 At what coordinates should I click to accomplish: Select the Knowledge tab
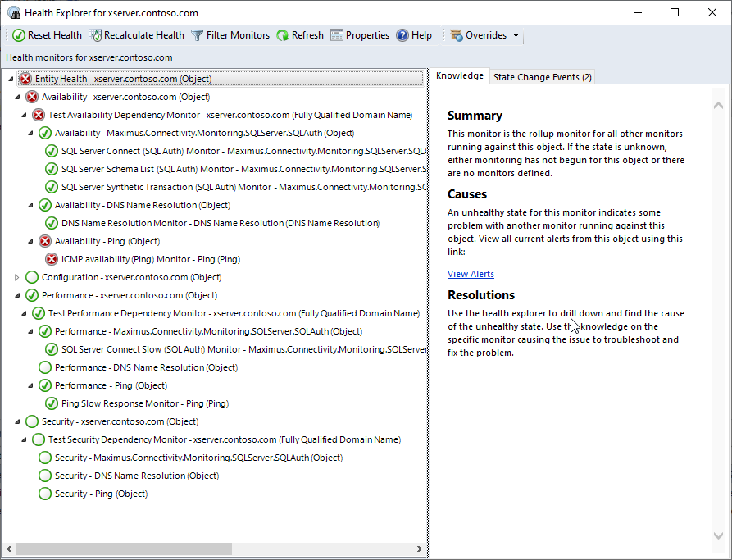tap(460, 76)
